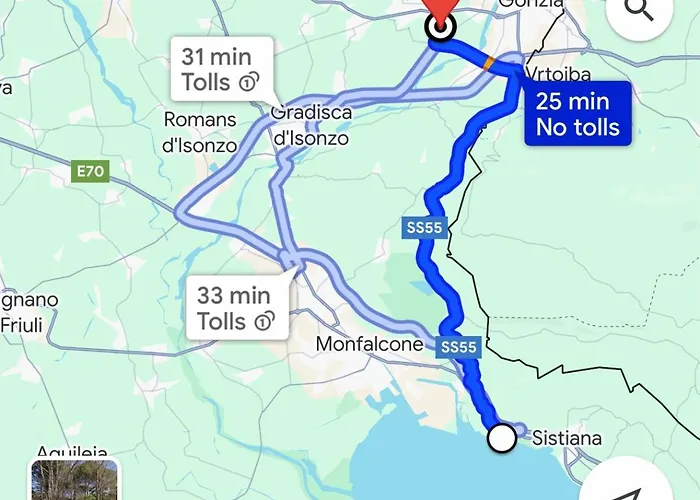The height and width of the screenshot is (500, 700).
Task: Tap the Vrtojba place label
Action: [558, 74]
